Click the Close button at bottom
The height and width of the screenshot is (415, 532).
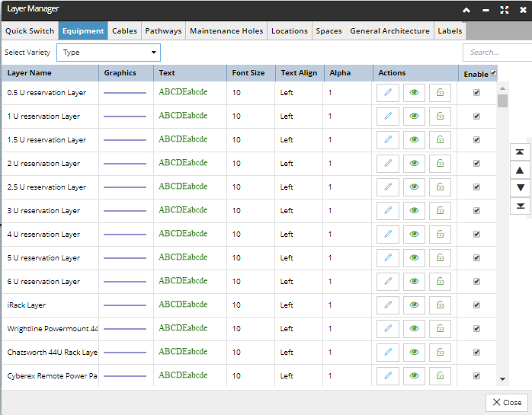507,403
